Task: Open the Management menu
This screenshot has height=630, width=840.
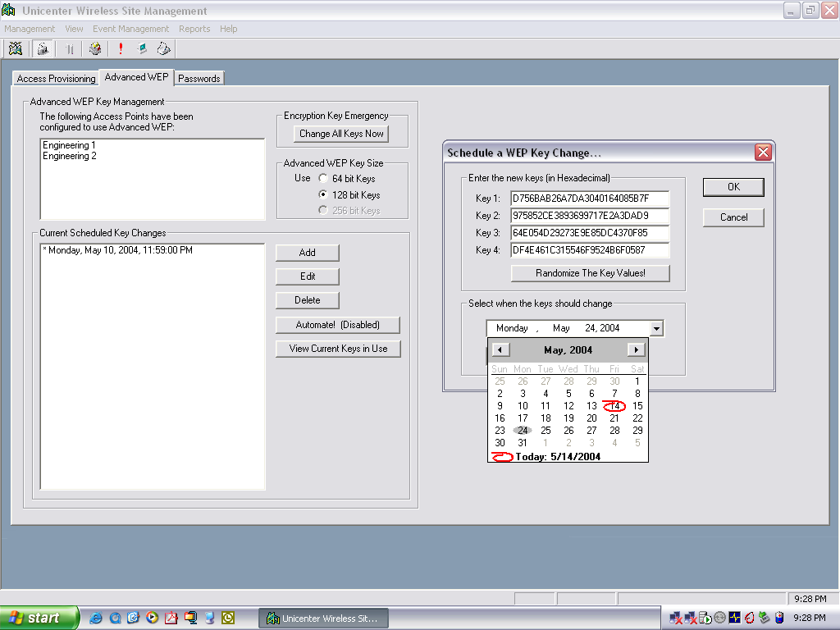Action: (30, 29)
